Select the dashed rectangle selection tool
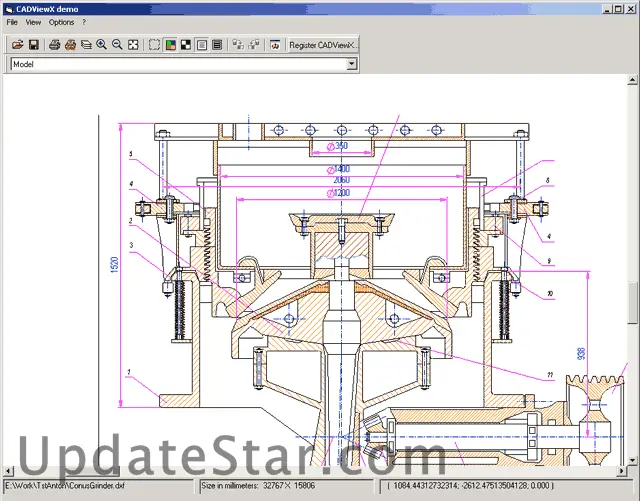640x501 pixels. 154,45
